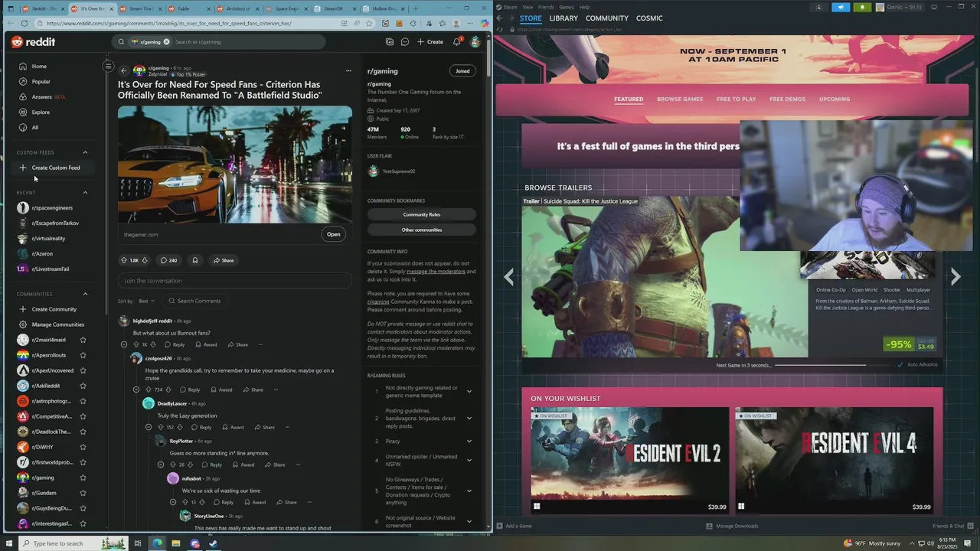Favorite r/gaming community star in sidebar
Viewport: 980px width, 551px height.
click(x=83, y=478)
